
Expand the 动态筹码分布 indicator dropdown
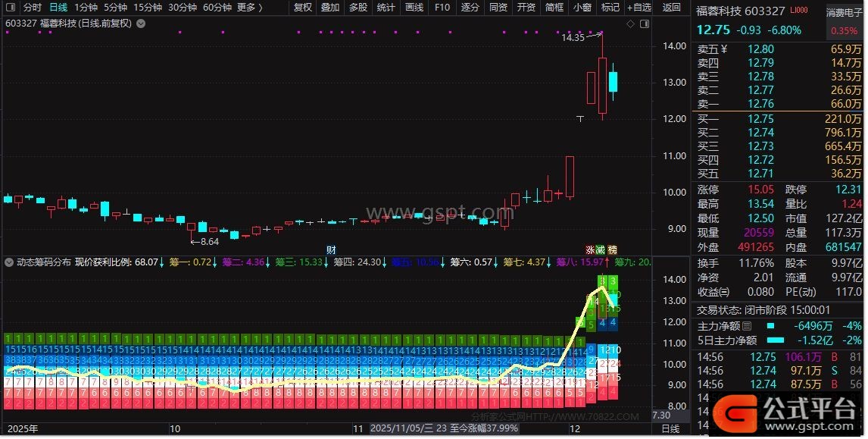pyautogui.click(x=9, y=263)
